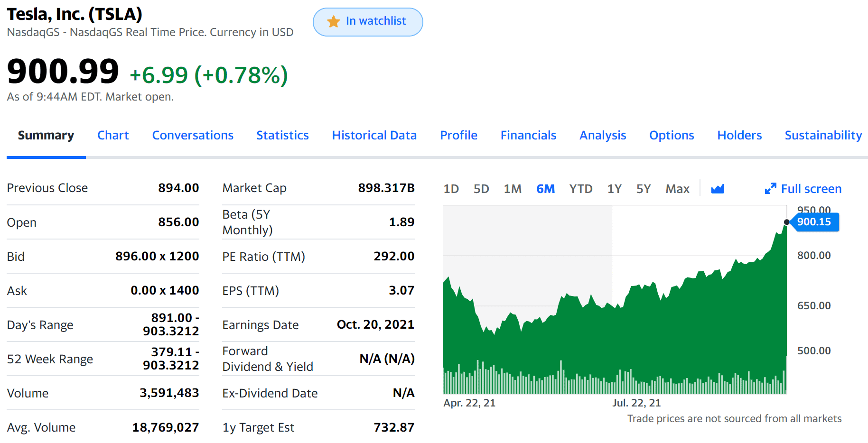Show the 1Y chart range

tap(615, 189)
